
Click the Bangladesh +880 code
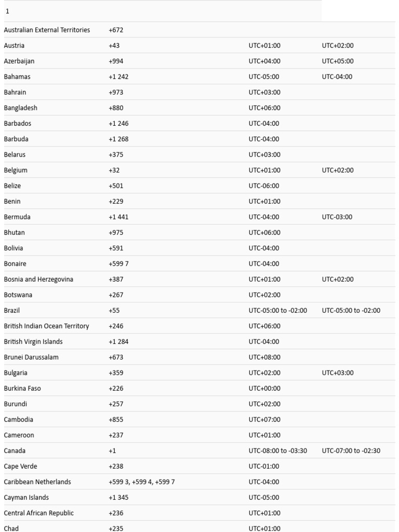click(x=116, y=108)
